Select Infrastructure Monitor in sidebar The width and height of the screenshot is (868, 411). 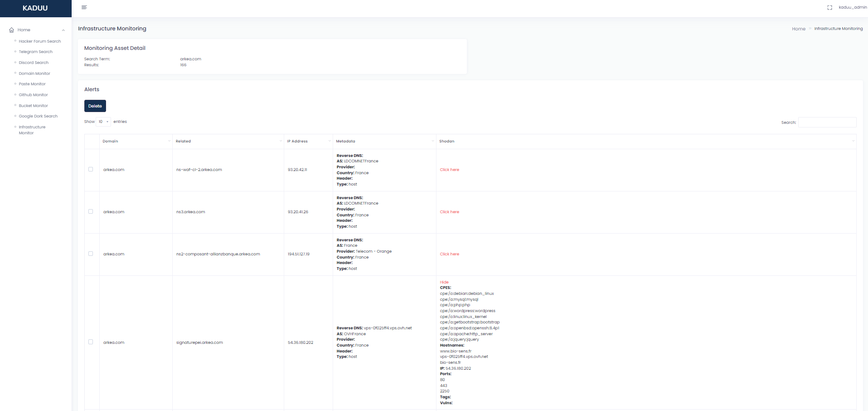click(x=32, y=130)
